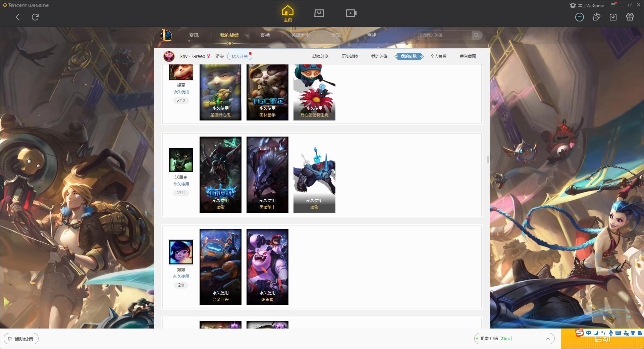The width and height of the screenshot is (644, 349).
Task: Open the 暗杀星 skin card
Action: pyautogui.click(x=267, y=267)
